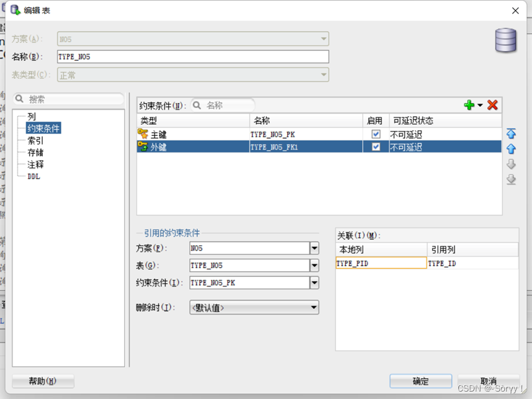Click the 名称 column header

pos(306,120)
